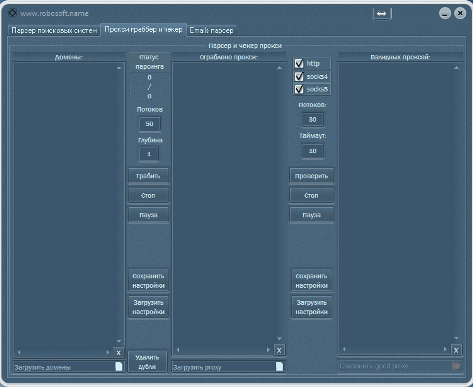The width and height of the screenshot is (473, 387).
Task: Click the Сохранить good proxy field
Action: 400,366
